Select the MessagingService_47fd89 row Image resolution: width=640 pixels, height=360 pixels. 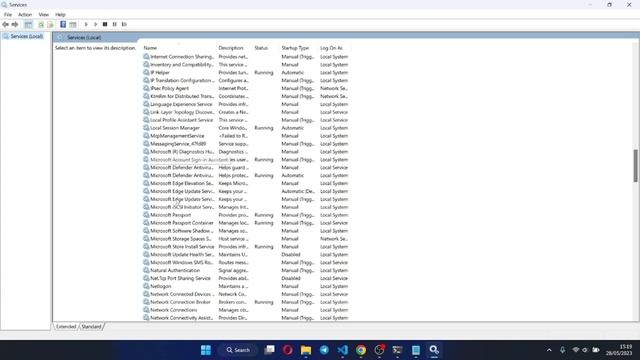[246, 144]
